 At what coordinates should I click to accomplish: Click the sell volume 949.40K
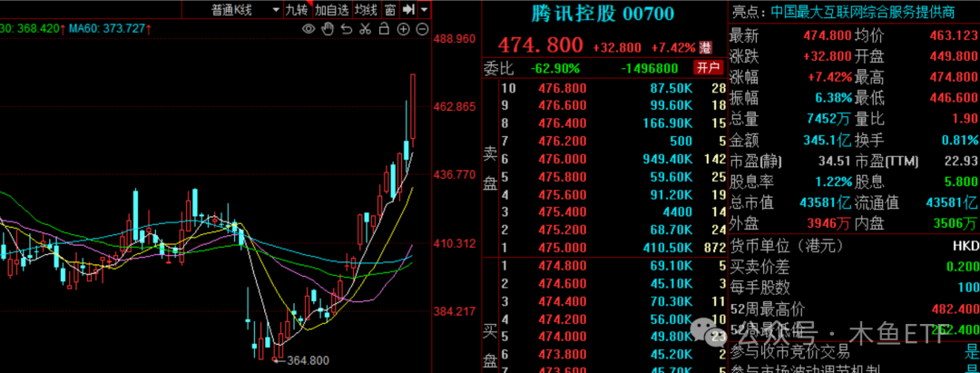(668, 160)
